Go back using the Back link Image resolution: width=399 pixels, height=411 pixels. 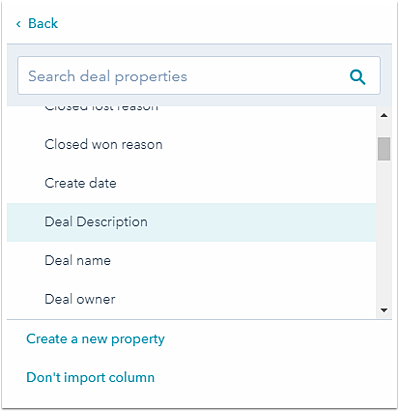[x=37, y=23]
